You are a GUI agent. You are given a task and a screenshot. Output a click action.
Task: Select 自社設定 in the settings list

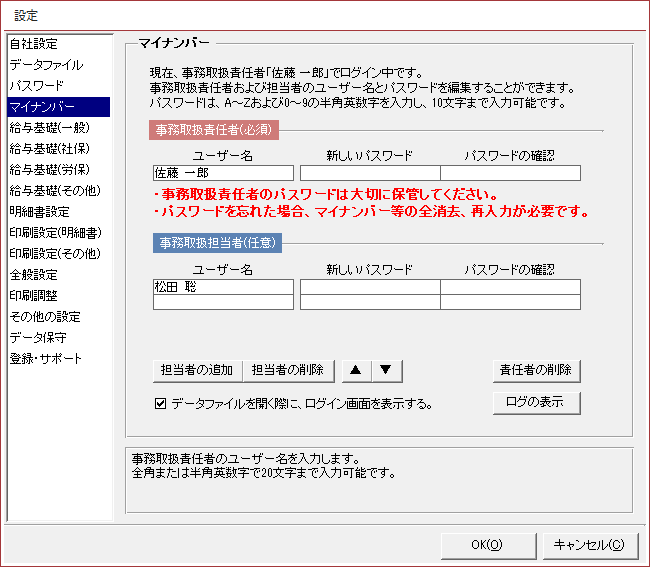(33, 44)
